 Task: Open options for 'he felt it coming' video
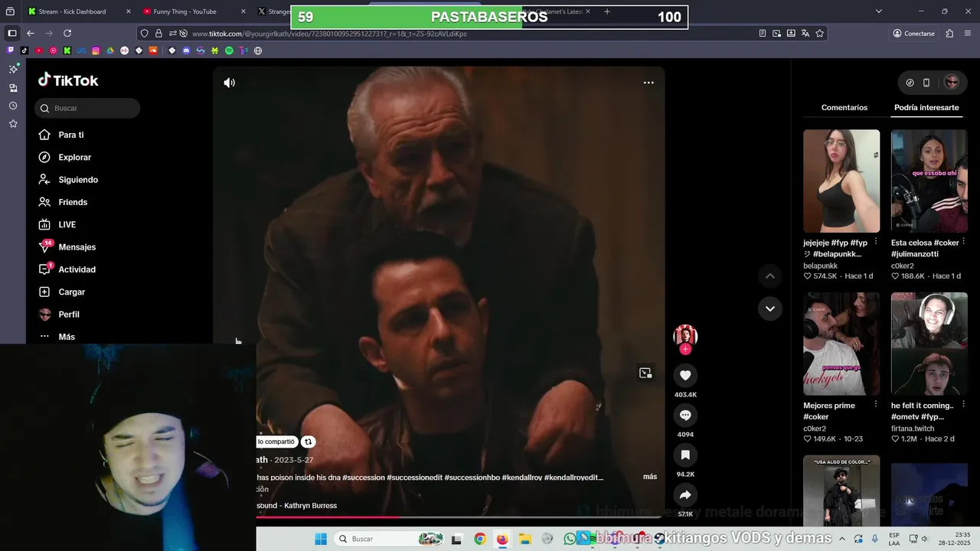(963, 405)
